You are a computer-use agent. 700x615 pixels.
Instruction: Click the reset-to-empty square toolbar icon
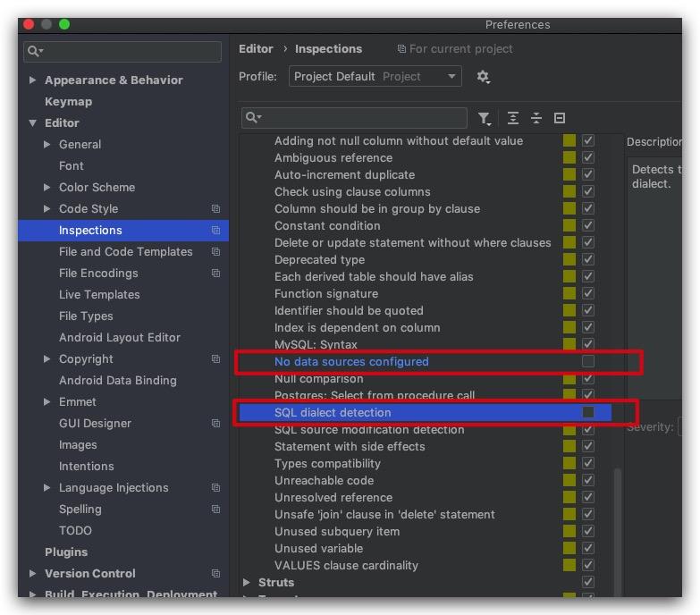(560, 118)
